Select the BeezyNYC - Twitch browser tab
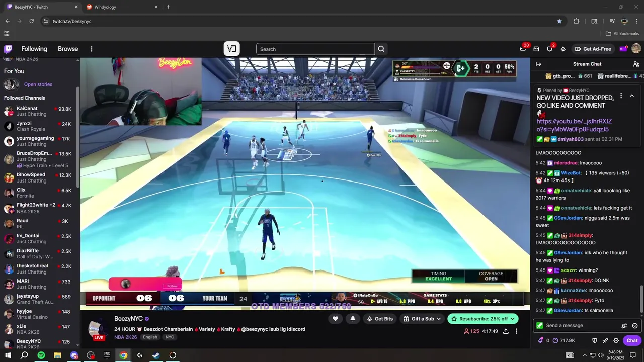 pyautogui.click(x=43, y=7)
